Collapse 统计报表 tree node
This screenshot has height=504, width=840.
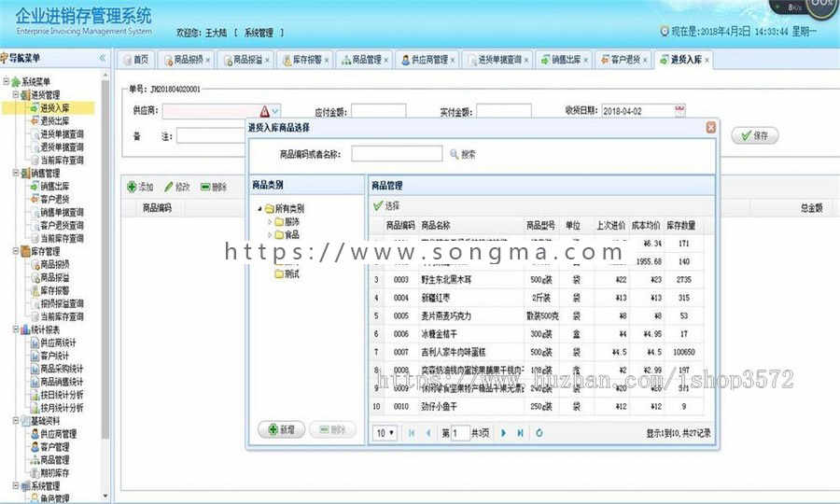16,329
